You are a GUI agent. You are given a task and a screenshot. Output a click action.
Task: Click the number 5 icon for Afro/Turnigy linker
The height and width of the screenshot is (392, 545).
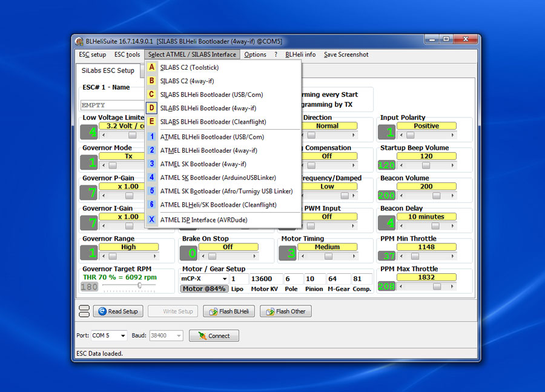[x=151, y=191]
